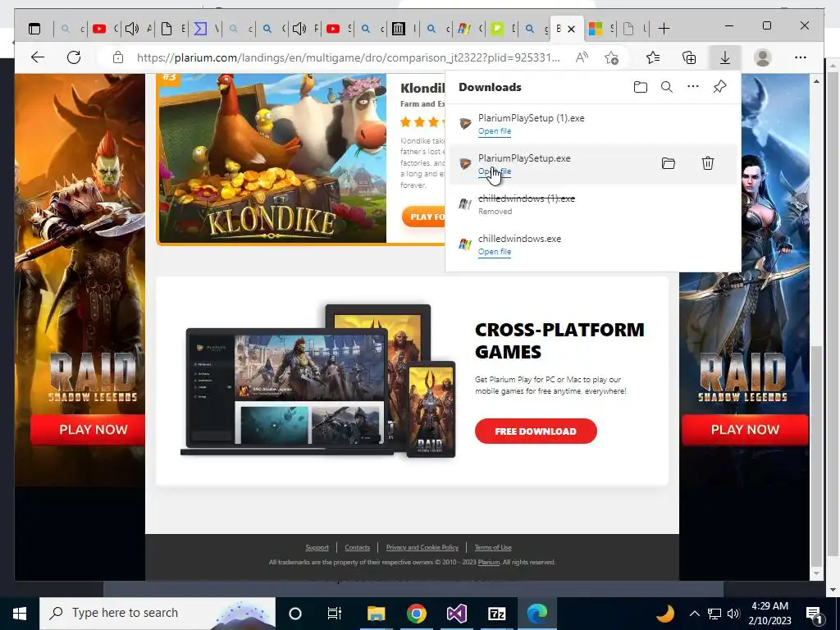
Task: Add this page to favorites star icon
Action: pos(611,57)
